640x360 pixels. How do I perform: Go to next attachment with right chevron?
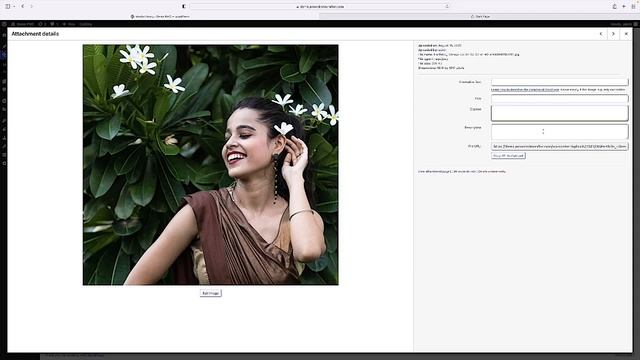click(x=613, y=34)
